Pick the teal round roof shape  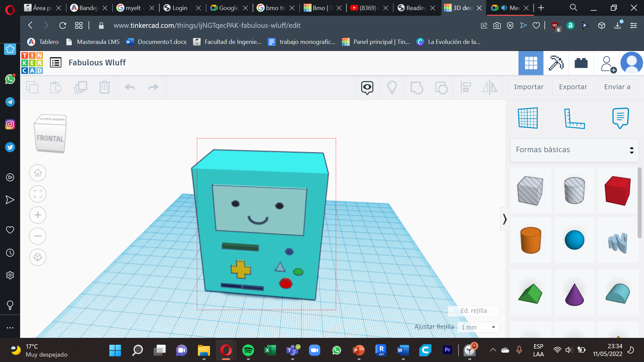coord(618,293)
